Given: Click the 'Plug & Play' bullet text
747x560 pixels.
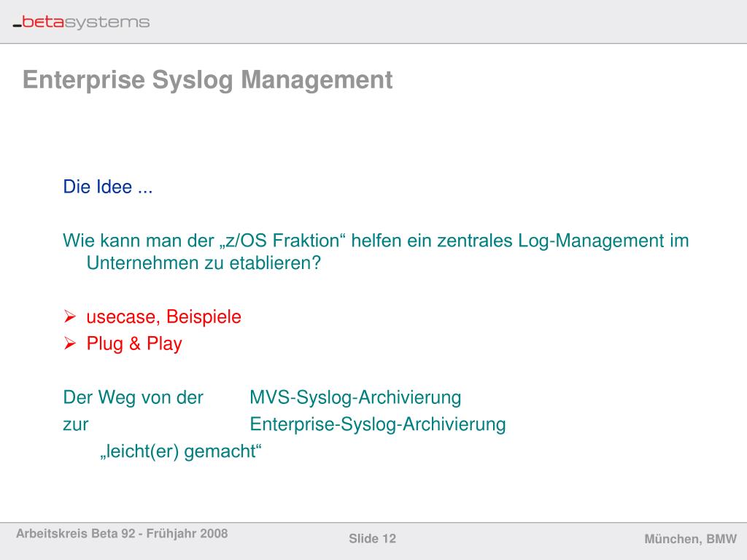Looking at the screenshot, I should click(134, 344).
